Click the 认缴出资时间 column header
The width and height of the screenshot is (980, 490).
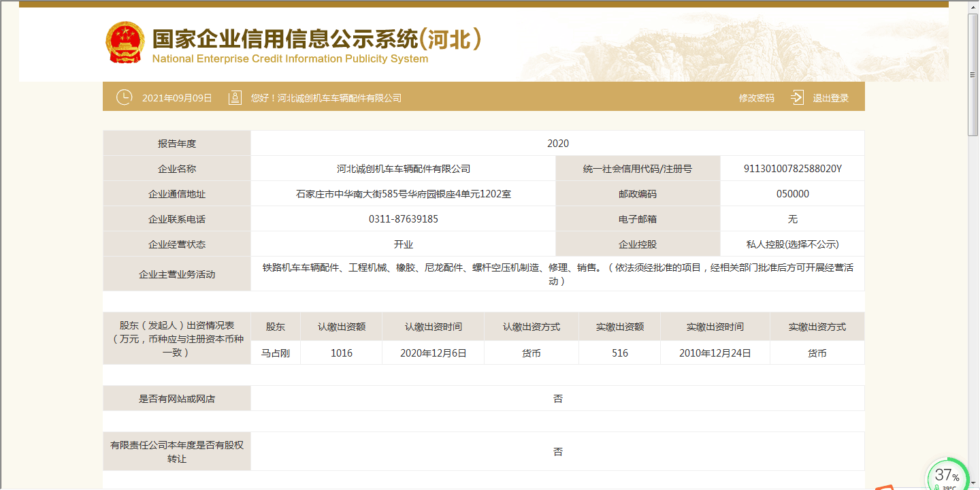pyautogui.click(x=434, y=327)
